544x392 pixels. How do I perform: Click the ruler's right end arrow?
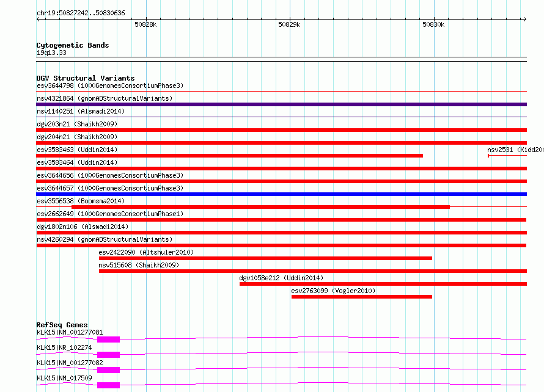(524, 19)
